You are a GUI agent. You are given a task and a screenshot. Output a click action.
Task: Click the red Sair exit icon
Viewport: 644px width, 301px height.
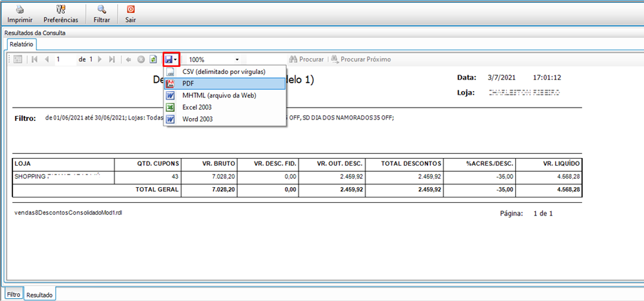tap(130, 10)
